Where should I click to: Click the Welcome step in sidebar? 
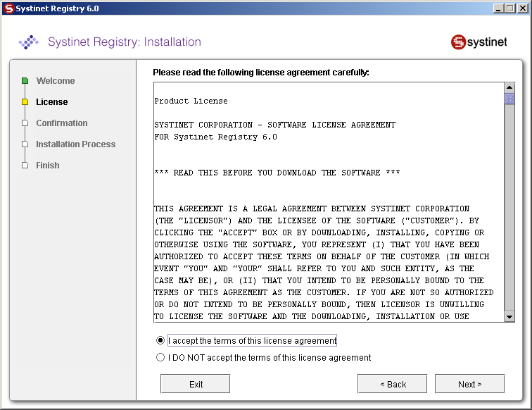pos(56,81)
